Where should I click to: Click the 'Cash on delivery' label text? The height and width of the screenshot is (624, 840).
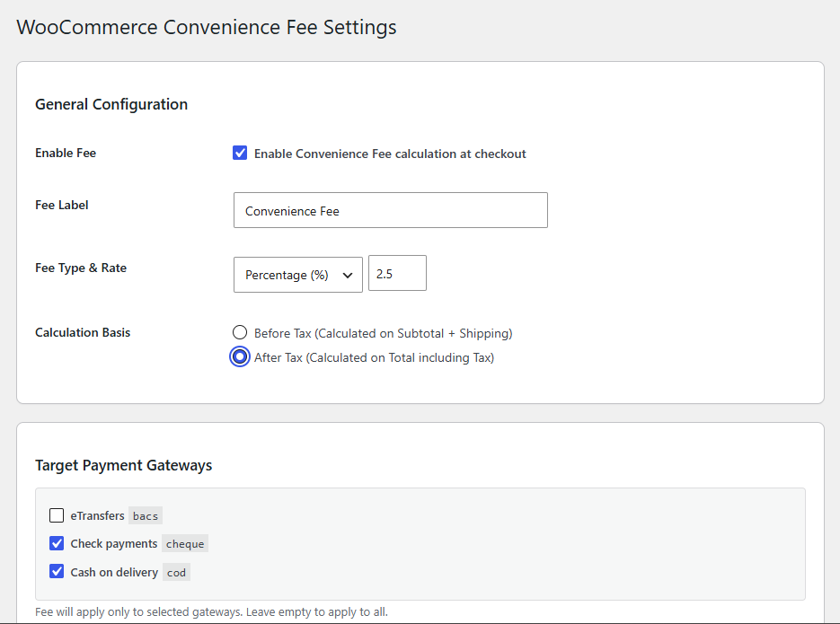tap(115, 572)
